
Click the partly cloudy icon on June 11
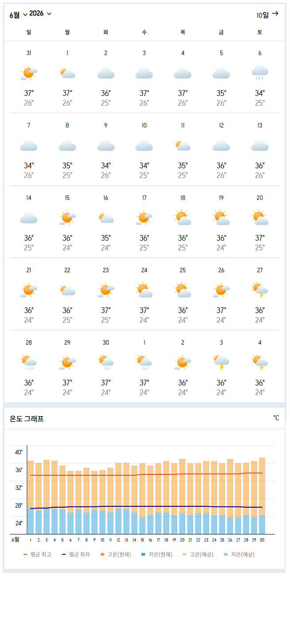click(x=183, y=145)
